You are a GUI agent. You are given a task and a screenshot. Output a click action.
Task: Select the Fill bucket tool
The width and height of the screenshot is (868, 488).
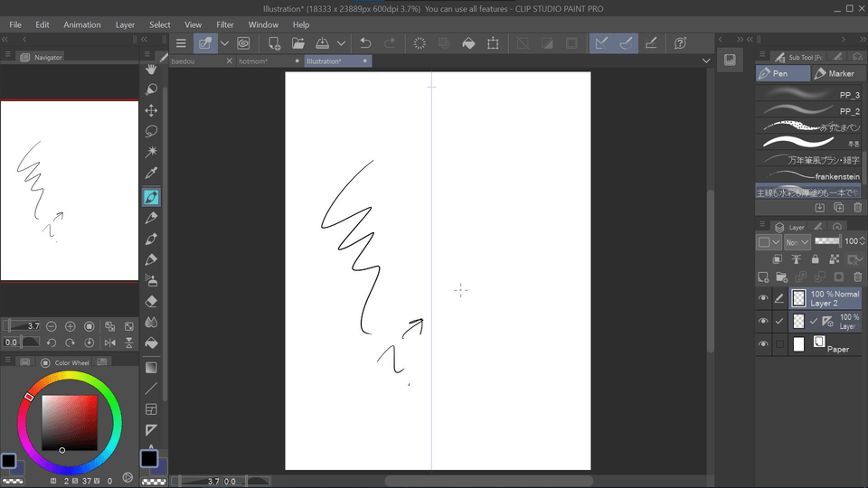pyautogui.click(x=151, y=343)
